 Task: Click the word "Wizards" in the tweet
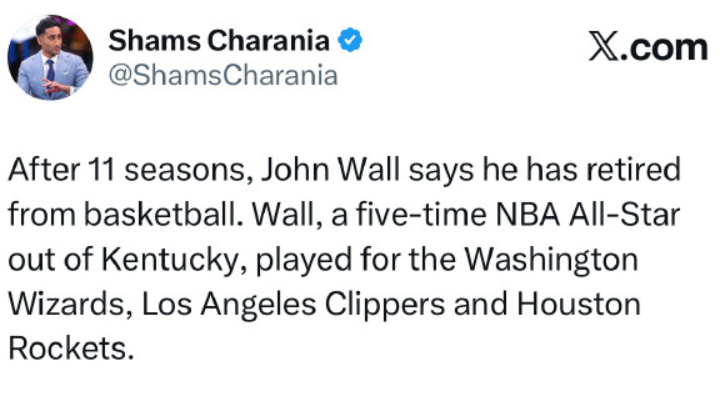[x=68, y=305]
